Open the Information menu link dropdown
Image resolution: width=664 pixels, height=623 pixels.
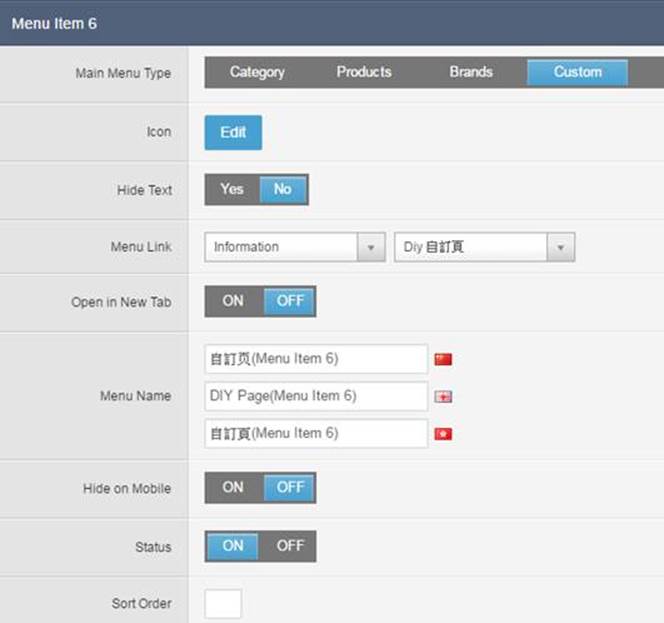[x=294, y=247]
